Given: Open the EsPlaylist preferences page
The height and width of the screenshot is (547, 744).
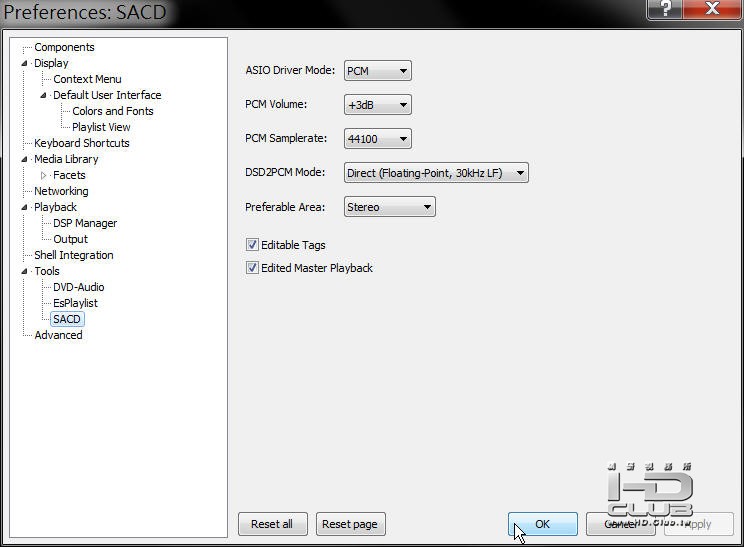Looking at the screenshot, I should [x=75, y=303].
